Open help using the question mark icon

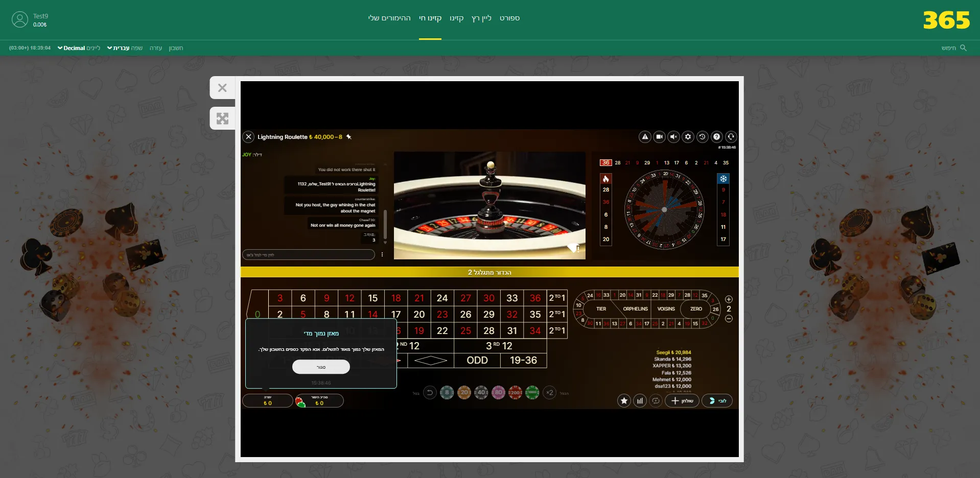click(x=716, y=137)
